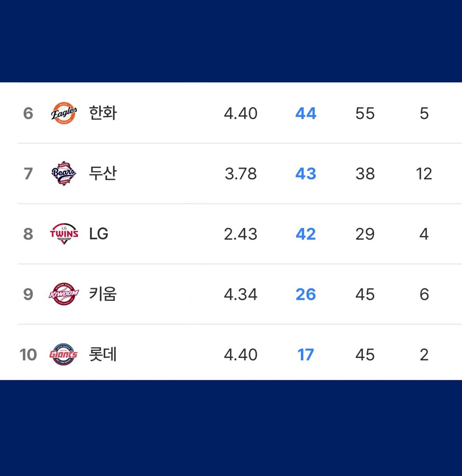Image resolution: width=462 pixels, height=476 pixels.
Task: Click the blue 26 number for 키움
Action: click(x=305, y=294)
